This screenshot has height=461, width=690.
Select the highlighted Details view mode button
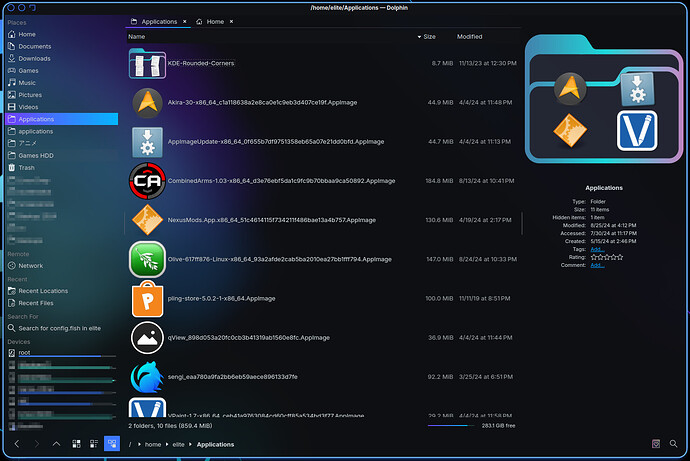(112, 443)
